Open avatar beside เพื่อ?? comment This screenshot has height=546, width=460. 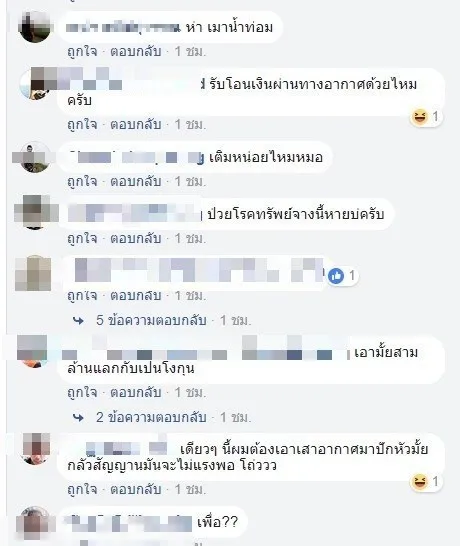click(x=34, y=523)
